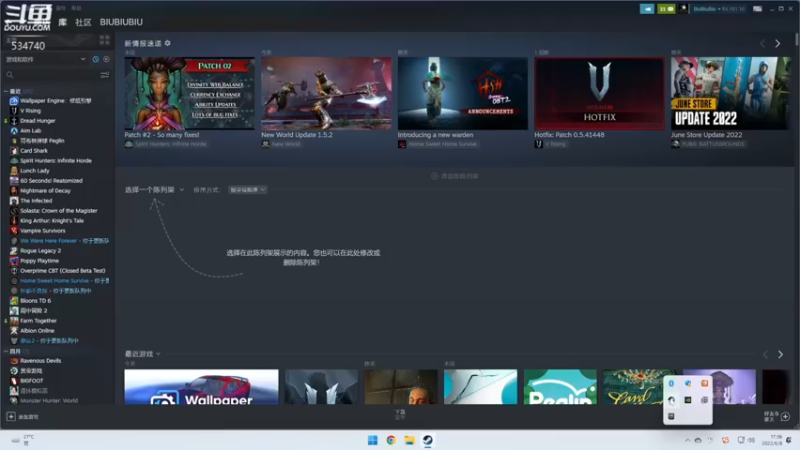This screenshot has width=800, height=450.
Task: Open the Community tab in Steam navigation
Action: [83, 22]
